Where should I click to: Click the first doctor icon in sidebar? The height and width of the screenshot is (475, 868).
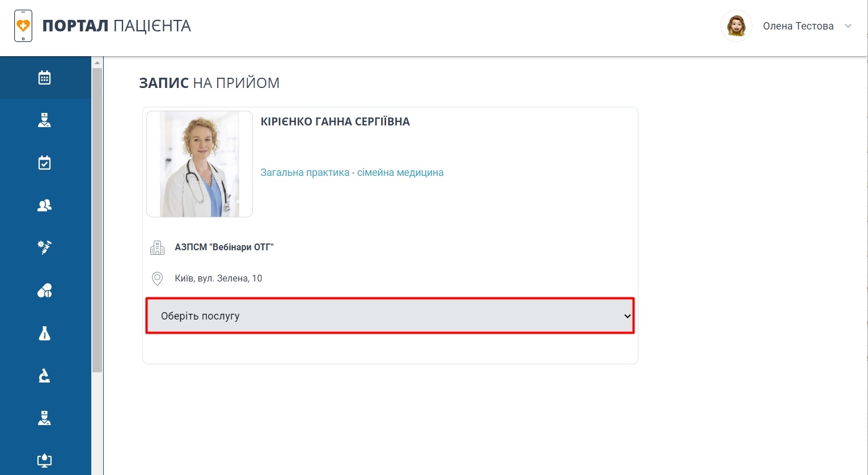[x=44, y=120]
